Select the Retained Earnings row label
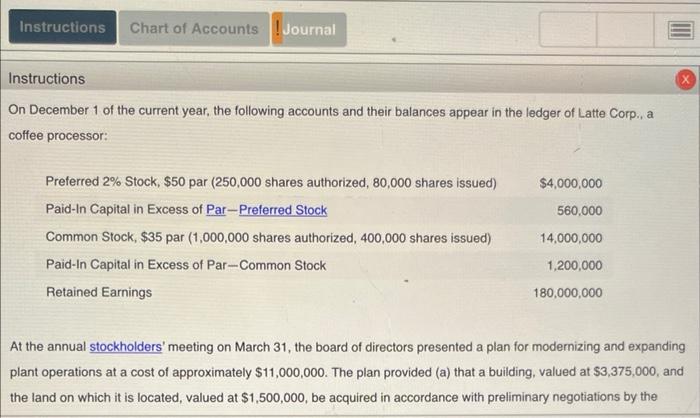 pos(99,292)
